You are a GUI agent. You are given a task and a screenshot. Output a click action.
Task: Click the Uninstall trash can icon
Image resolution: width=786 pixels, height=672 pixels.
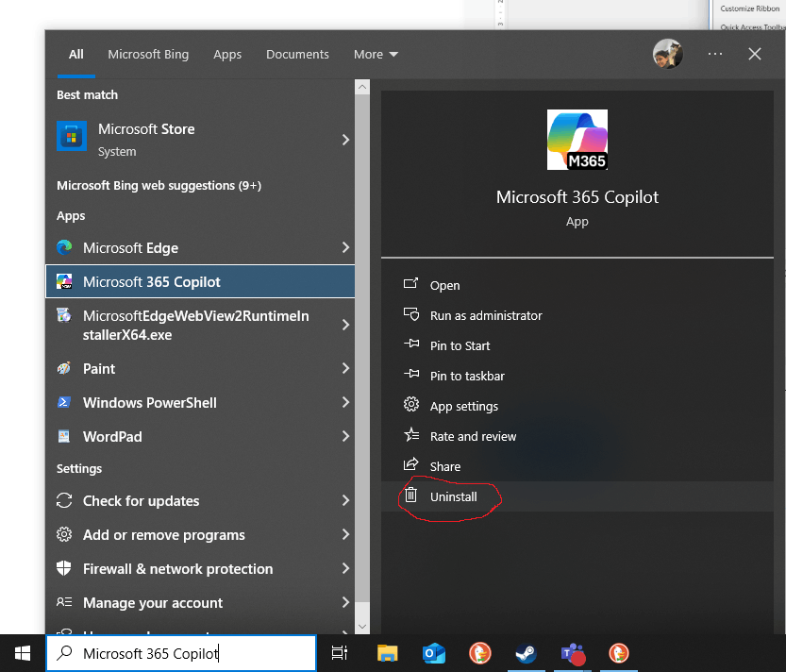(411, 496)
